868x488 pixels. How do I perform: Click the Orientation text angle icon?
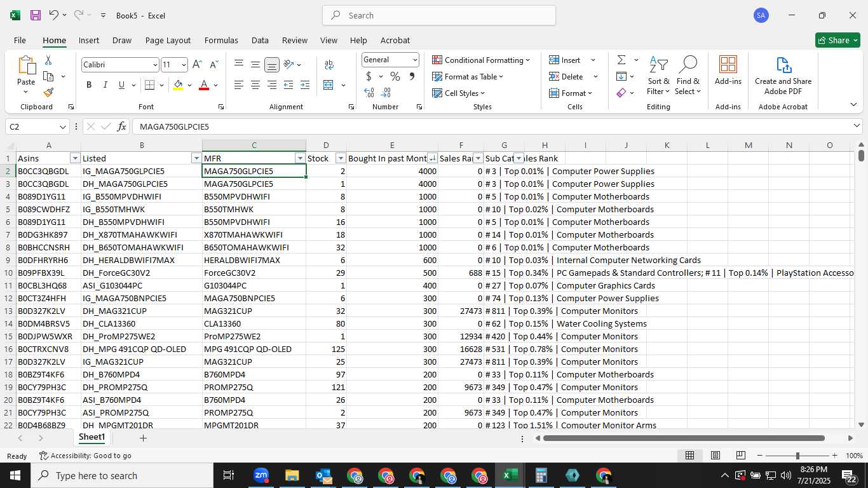[x=288, y=65]
